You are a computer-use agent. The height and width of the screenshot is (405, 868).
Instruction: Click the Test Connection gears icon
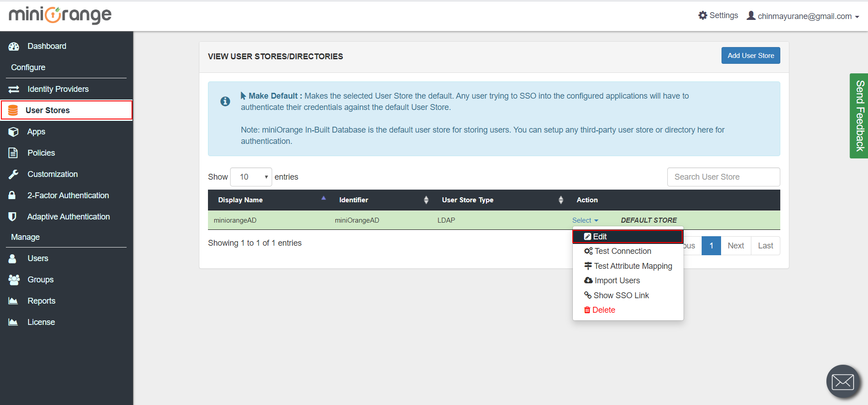point(588,251)
